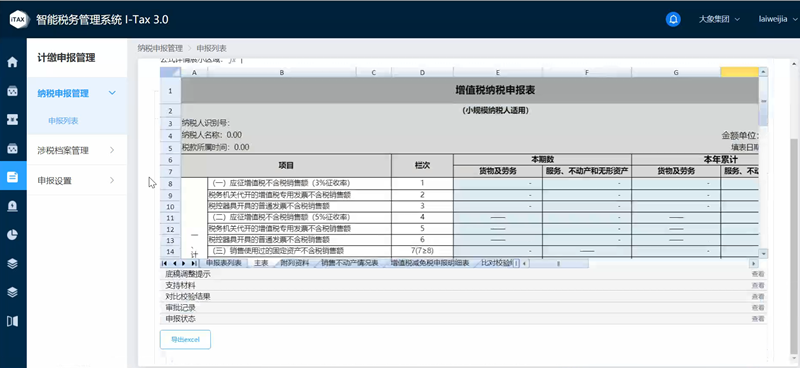Switch to the 申报表列表 sheet tab
Image resolution: width=800 pixels, height=368 pixels.
(223, 263)
